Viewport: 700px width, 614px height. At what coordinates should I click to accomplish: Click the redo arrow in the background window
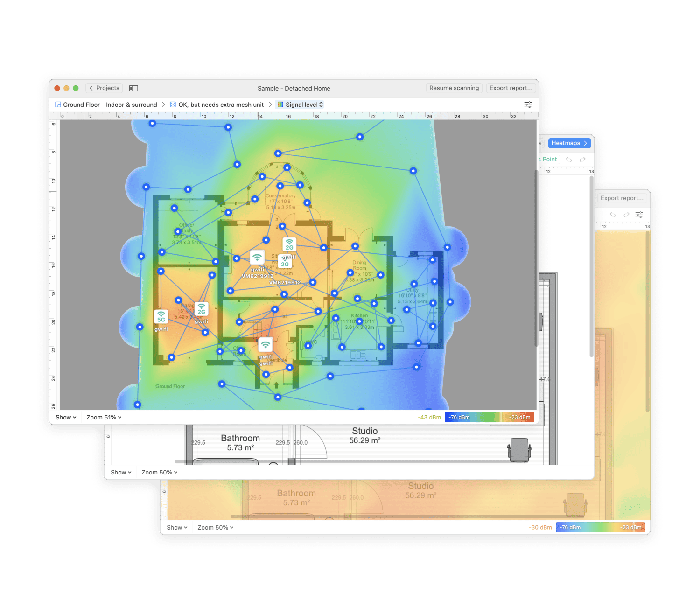tap(582, 160)
